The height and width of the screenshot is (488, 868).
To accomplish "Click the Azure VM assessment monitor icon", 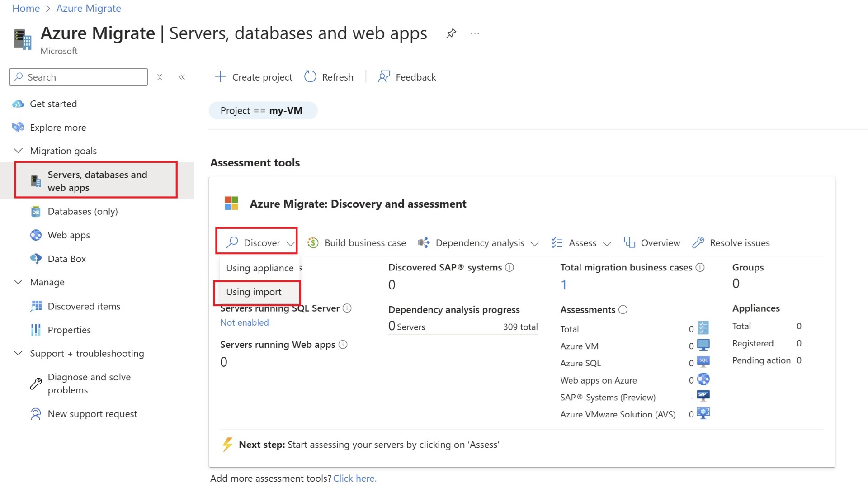I will click(x=703, y=345).
